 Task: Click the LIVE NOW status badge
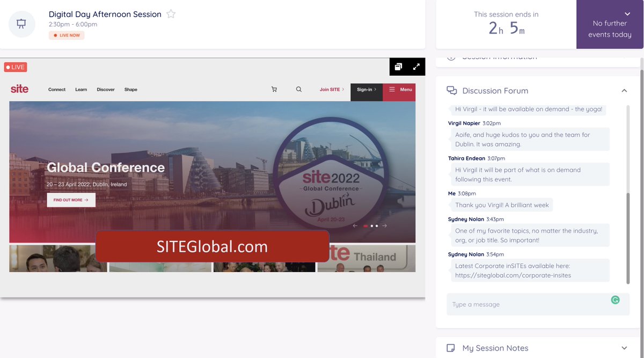coord(67,35)
